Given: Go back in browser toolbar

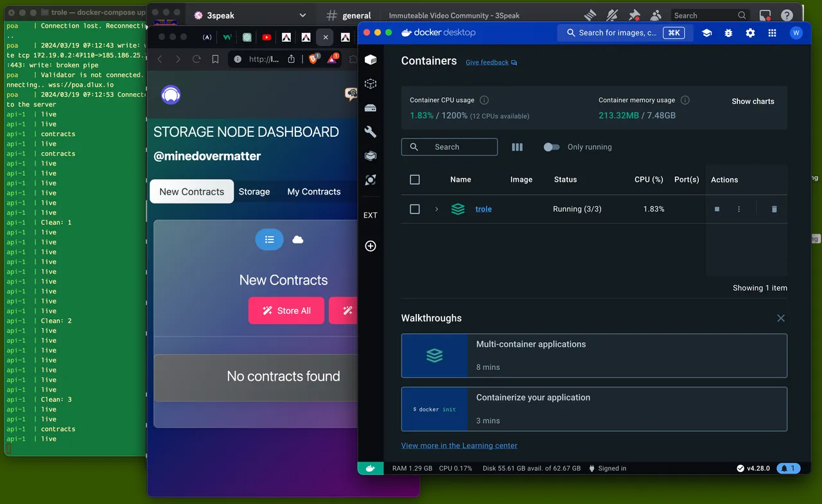Looking at the screenshot, I should click(x=160, y=59).
